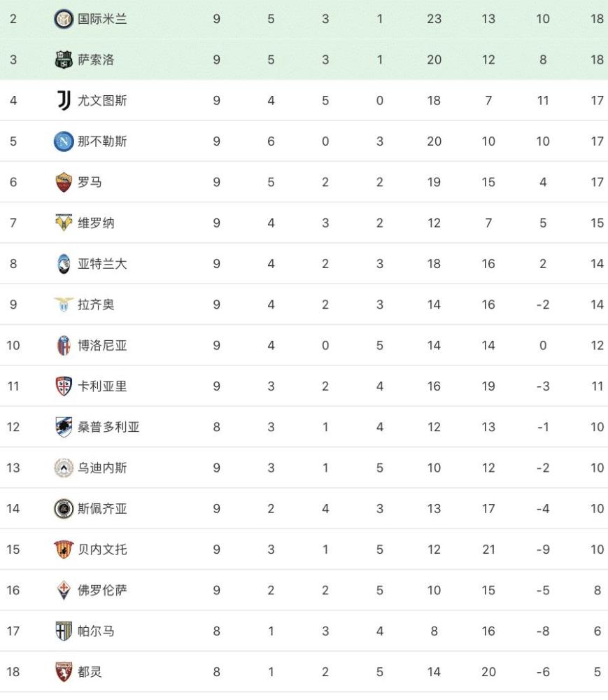Click the Verona club crest
The height and width of the screenshot is (700, 608).
[x=64, y=223]
